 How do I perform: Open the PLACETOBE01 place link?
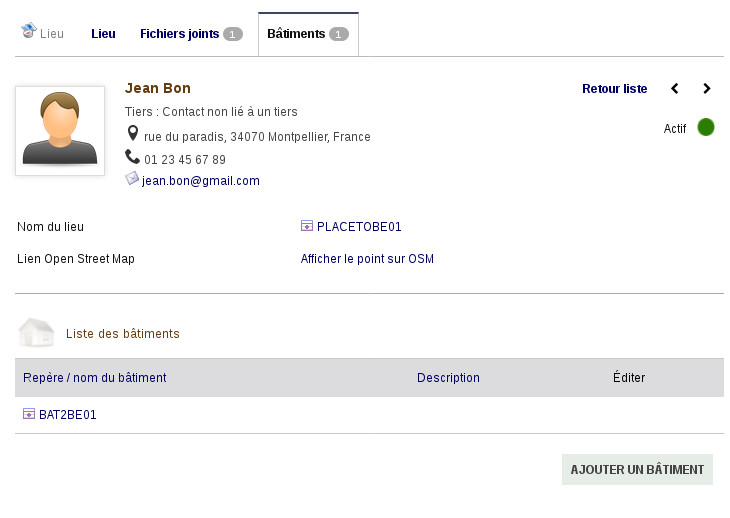pyautogui.click(x=359, y=227)
